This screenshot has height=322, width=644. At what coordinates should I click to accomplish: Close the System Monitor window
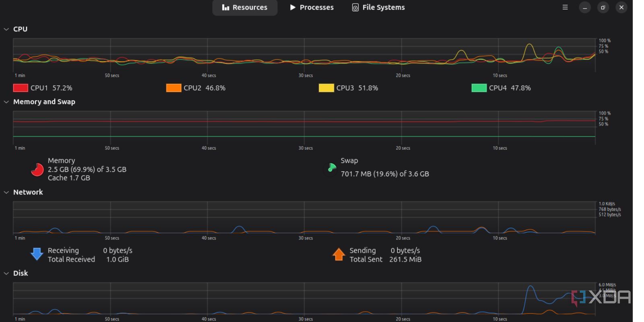point(621,7)
